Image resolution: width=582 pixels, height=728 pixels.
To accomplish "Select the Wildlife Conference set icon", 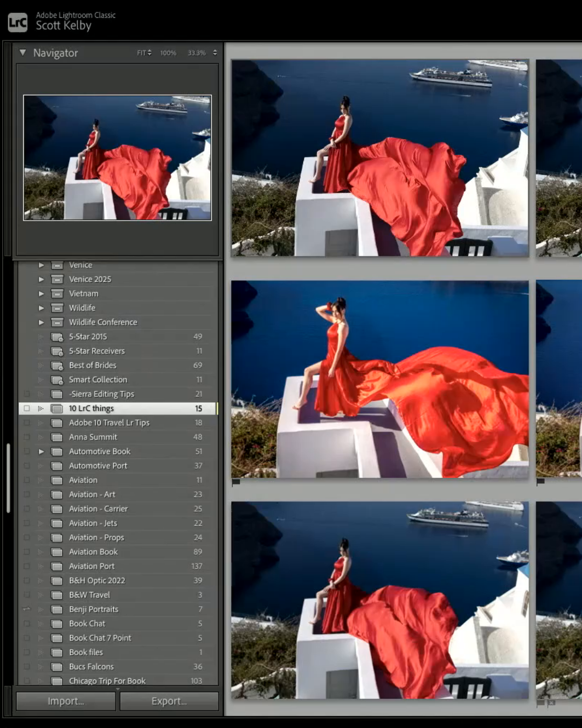I will click(57, 322).
